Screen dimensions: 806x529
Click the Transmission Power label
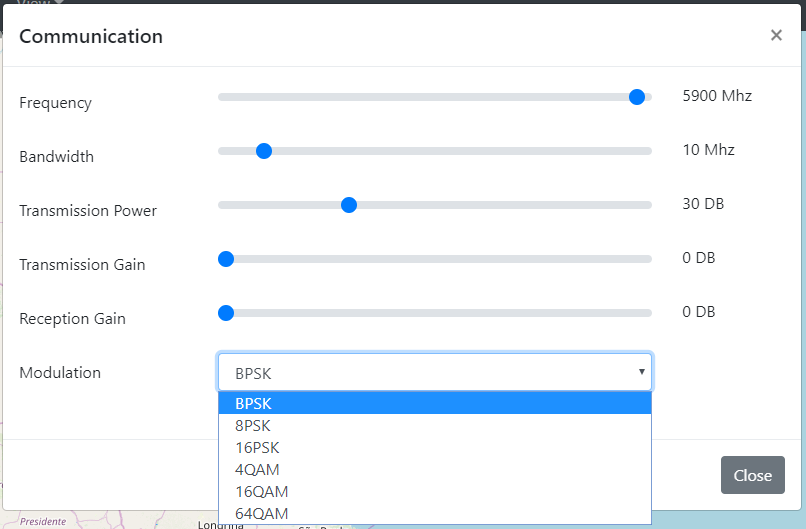click(x=88, y=211)
